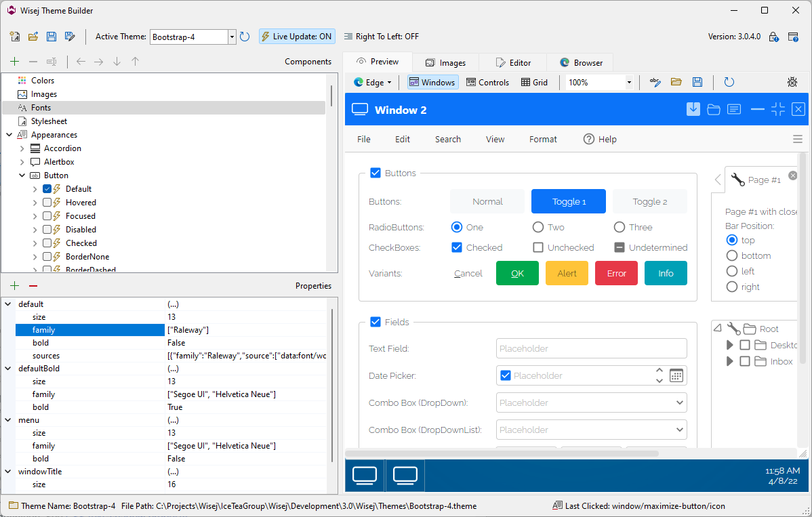The image size is (812, 517).
Task: Click the abc rename pencil icon in preview toolbar
Action: point(655,82)
